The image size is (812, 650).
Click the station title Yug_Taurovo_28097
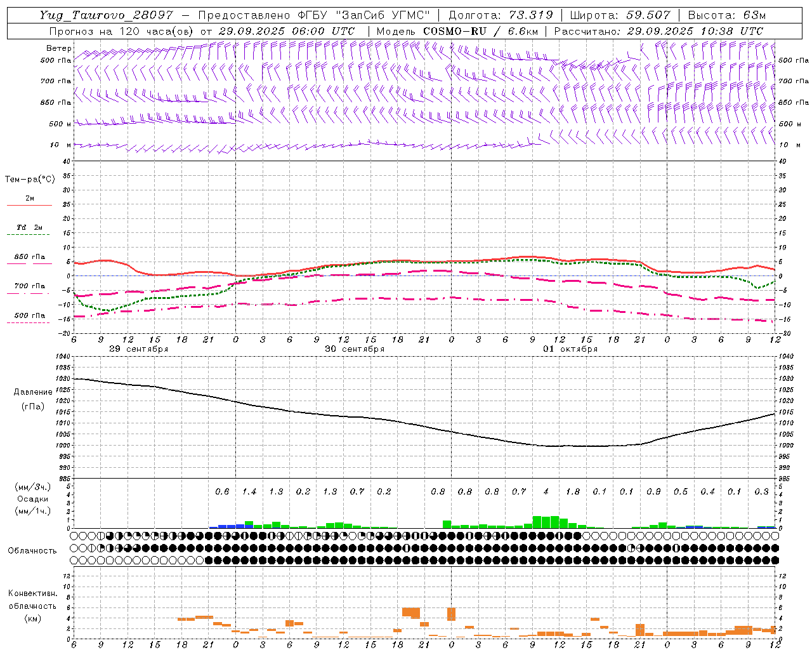tap(106, 15)
